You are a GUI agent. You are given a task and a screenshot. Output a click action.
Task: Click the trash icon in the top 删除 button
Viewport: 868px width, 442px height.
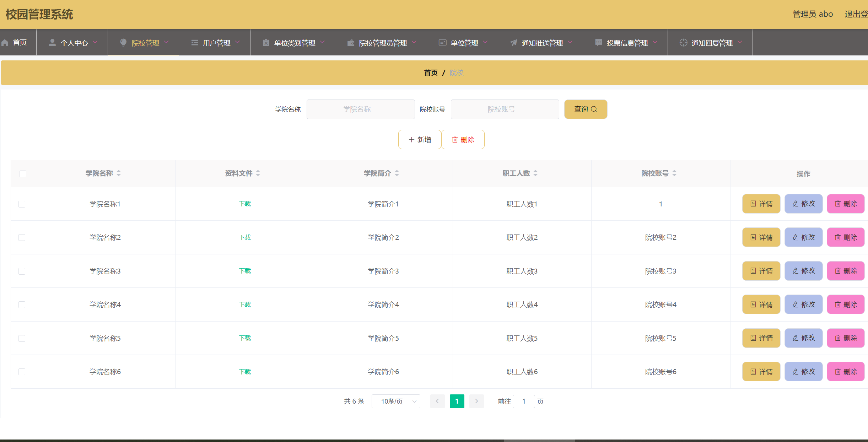[x=455, y=140]
